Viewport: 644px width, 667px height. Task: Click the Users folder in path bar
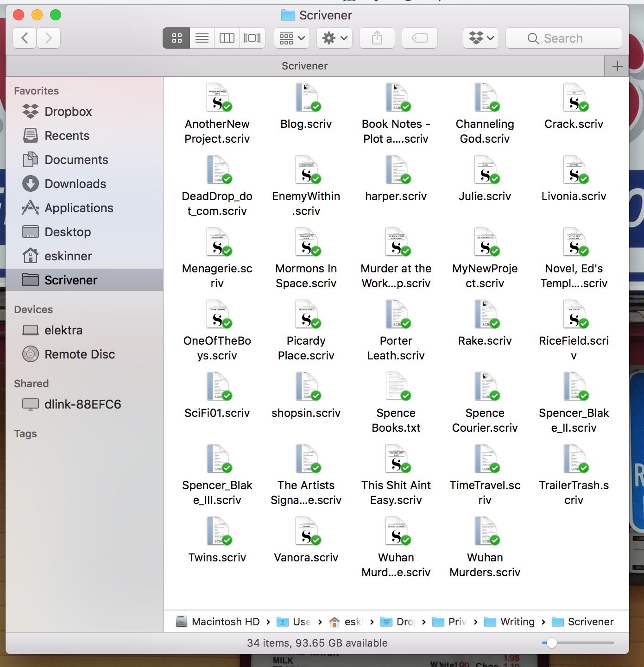pos(294,622)
